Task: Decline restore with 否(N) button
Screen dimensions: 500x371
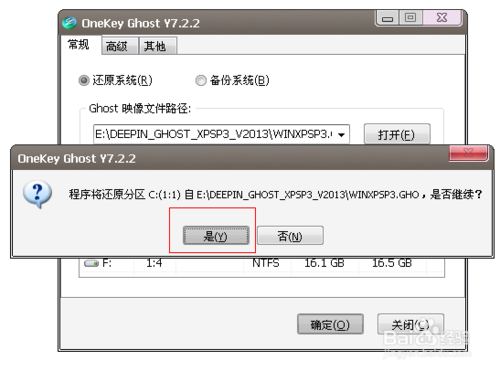Action: (290, 236)
